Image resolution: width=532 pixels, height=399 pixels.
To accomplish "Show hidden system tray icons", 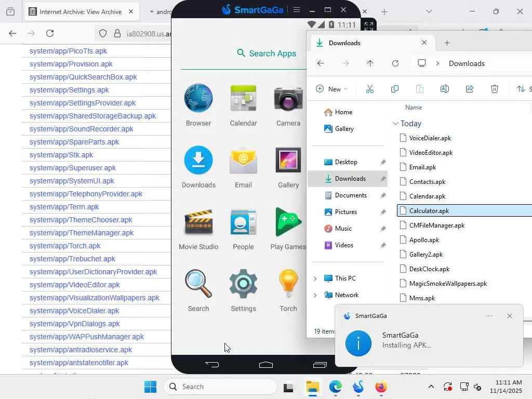I will (431, 387).
